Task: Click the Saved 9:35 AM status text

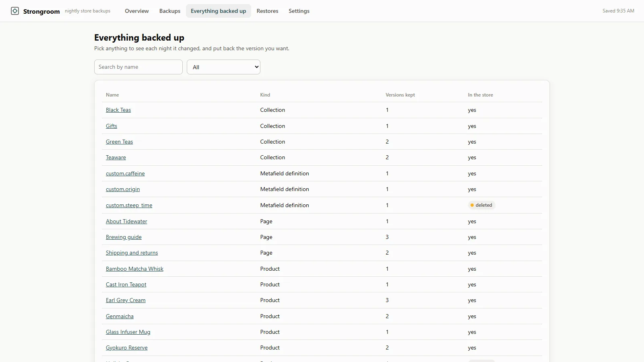Action: pos(618,11)
